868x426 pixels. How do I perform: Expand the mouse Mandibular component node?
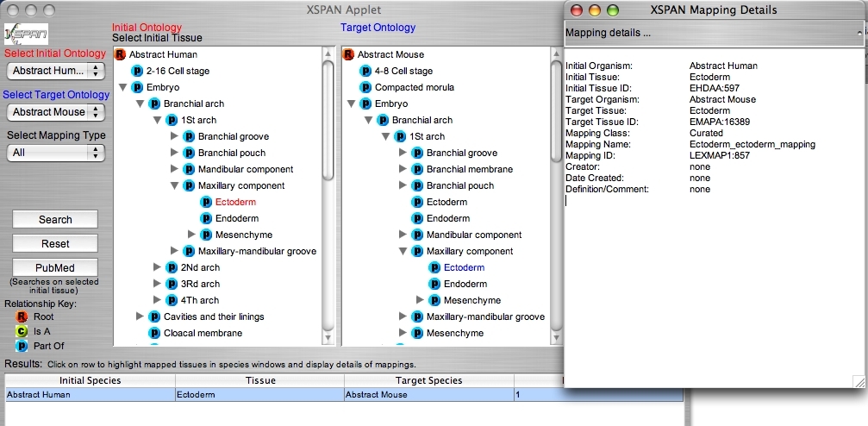403,235
